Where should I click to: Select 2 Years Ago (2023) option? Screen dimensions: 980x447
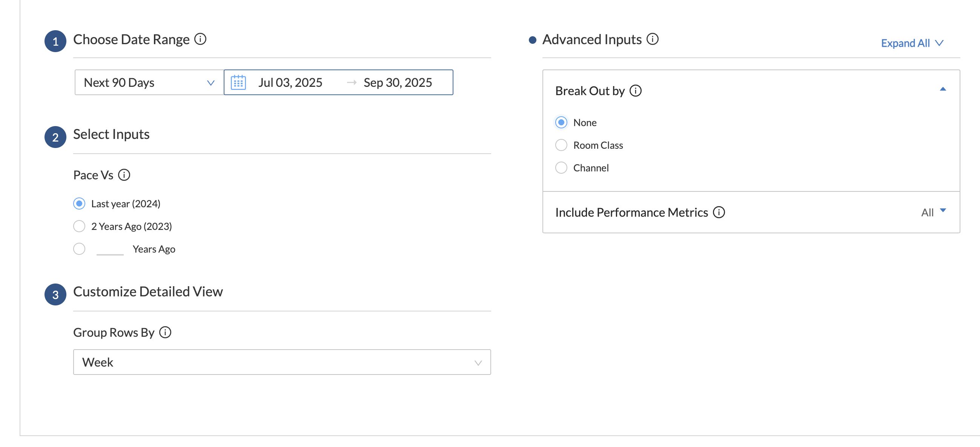(x=79, y=227)
